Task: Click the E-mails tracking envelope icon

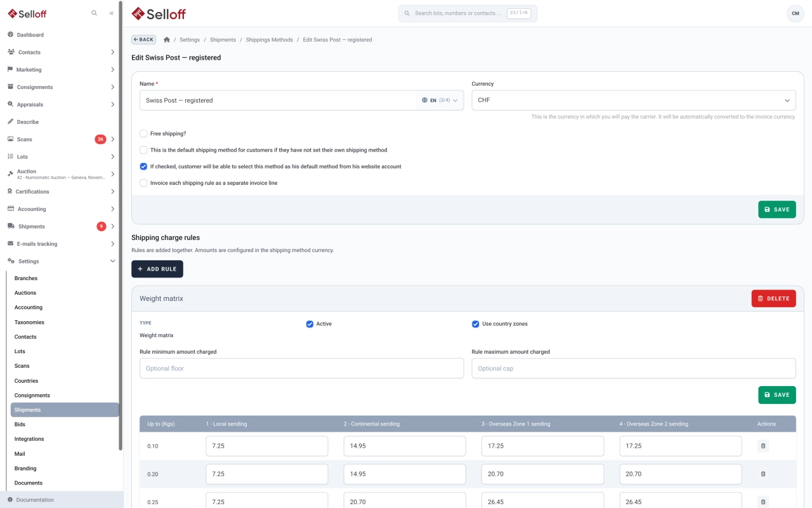Action: tap(10, 244)
